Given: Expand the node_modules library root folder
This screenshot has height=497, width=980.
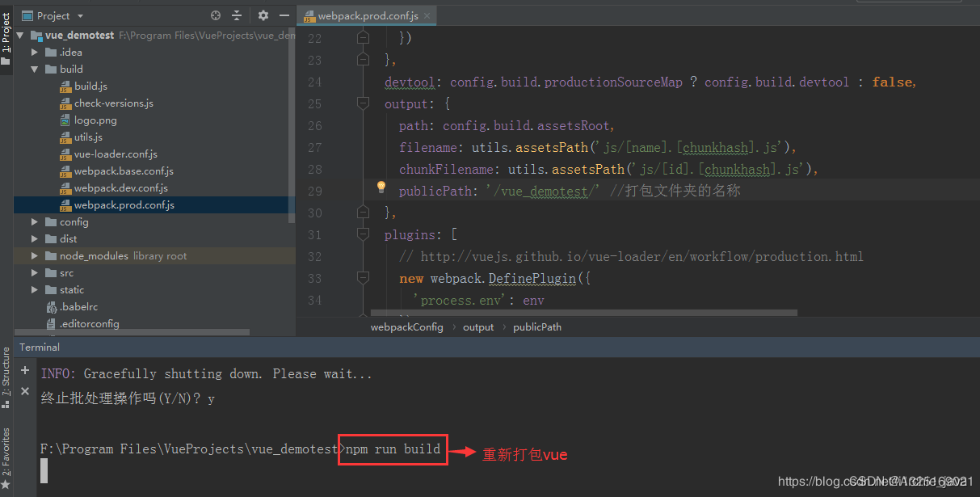Looking at the screenshot, I should (x=34, y=255).
